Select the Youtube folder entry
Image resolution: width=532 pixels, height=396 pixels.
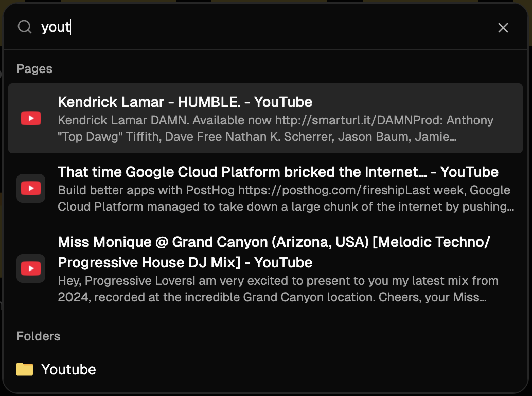point(265,369)
